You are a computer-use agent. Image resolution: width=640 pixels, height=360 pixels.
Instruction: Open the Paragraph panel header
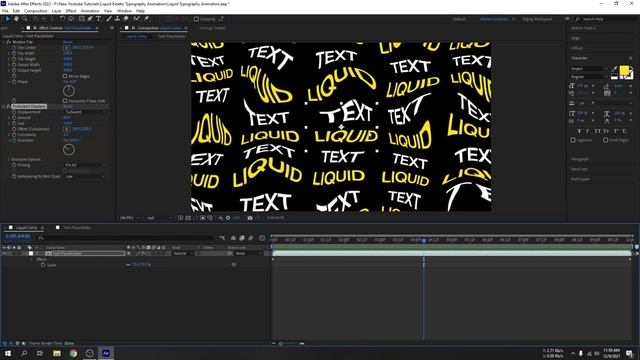click(580, 159)
